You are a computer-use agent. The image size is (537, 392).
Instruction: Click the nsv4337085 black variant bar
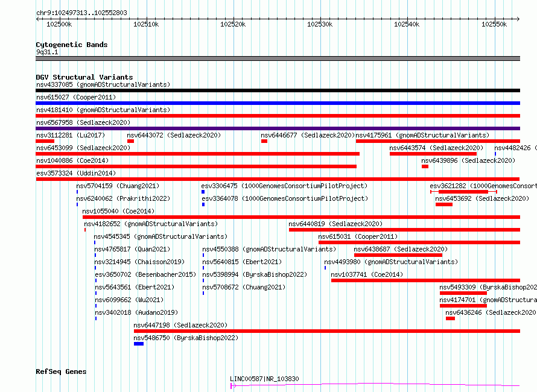pyautogui.click(x=278, y=90)
